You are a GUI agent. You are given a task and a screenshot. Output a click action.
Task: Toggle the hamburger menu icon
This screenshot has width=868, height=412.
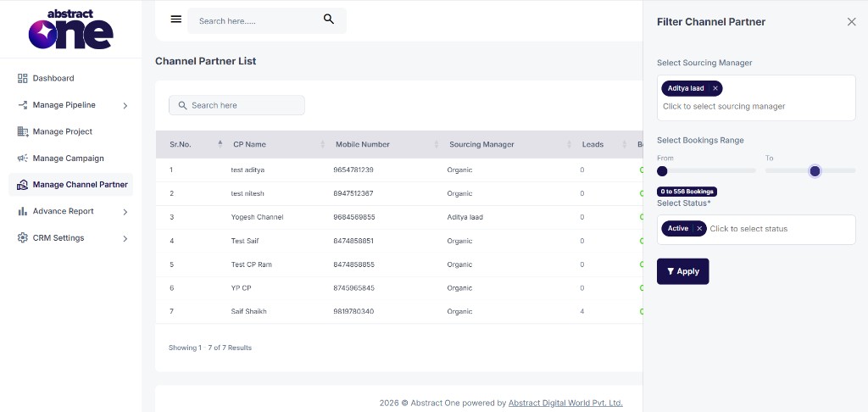click(x=176, y=19)
